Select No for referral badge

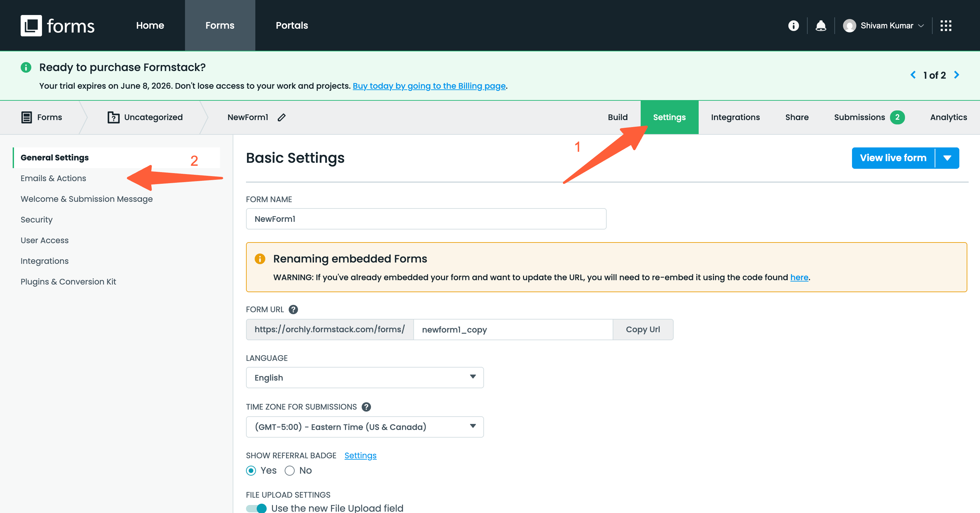(290, 470)
